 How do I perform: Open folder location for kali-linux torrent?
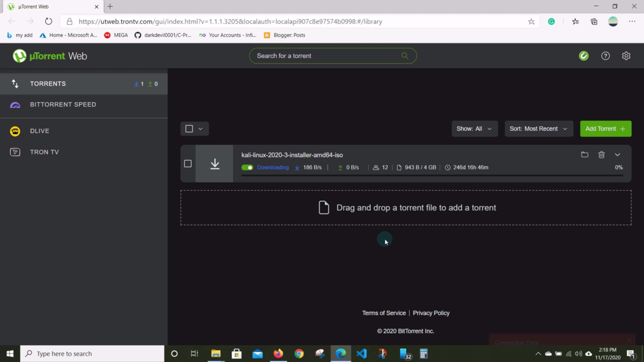[584, 155]
